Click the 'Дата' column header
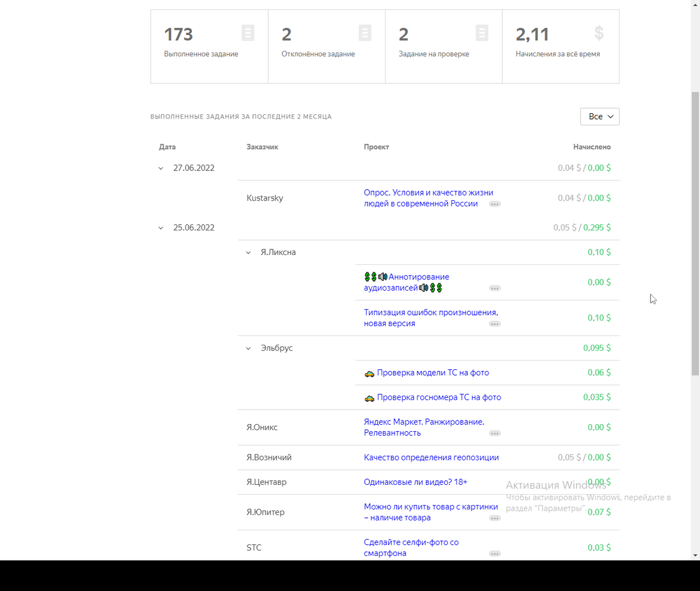700x591 pixels. (x=167, y=147)
